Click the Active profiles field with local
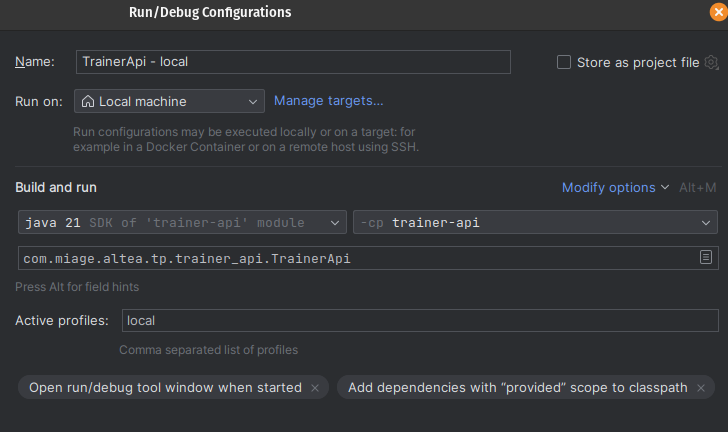The image size is (728, 432). pos(420,321)
